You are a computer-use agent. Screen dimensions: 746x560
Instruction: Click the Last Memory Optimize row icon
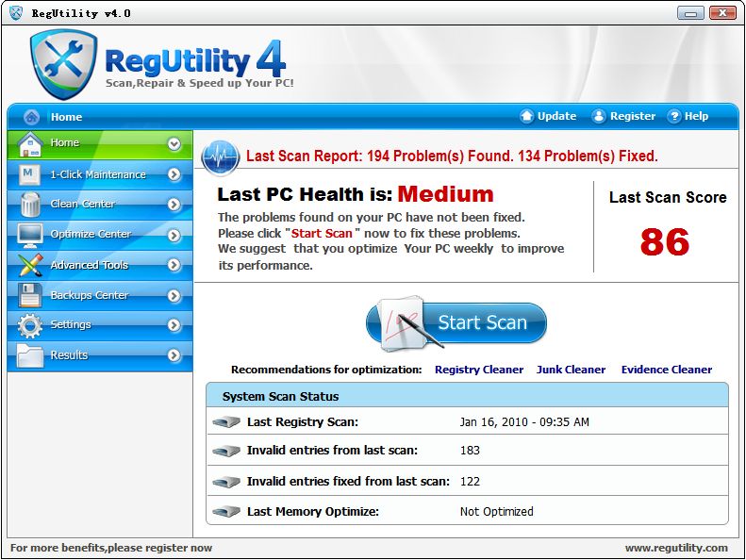(226, 512)
